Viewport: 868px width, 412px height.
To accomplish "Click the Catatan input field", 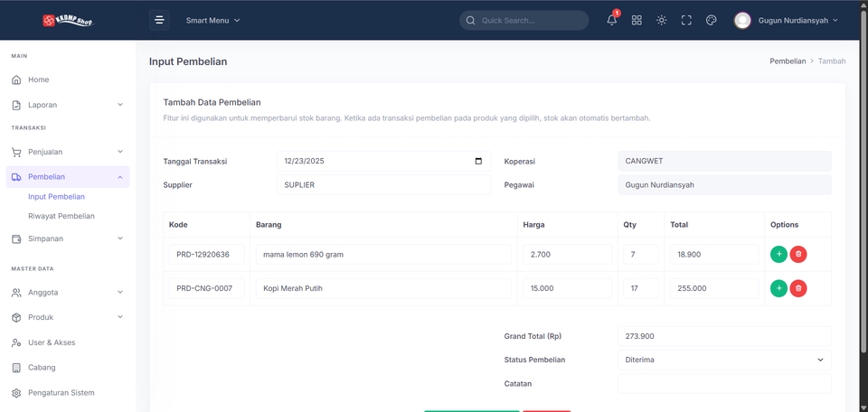I will [x=724, y=383].
